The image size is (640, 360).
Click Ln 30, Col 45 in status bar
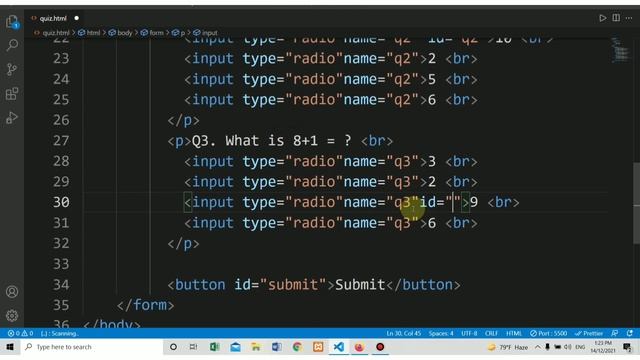click(x=403, y=333)
